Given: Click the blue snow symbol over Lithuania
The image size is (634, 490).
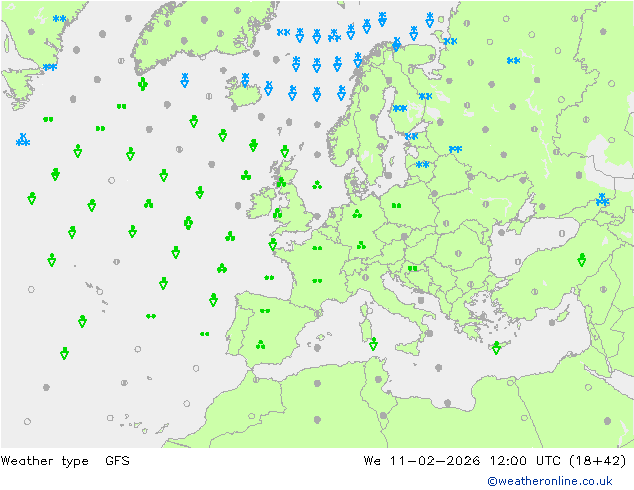Looking at the screenshot, I should tap(423, 165).
